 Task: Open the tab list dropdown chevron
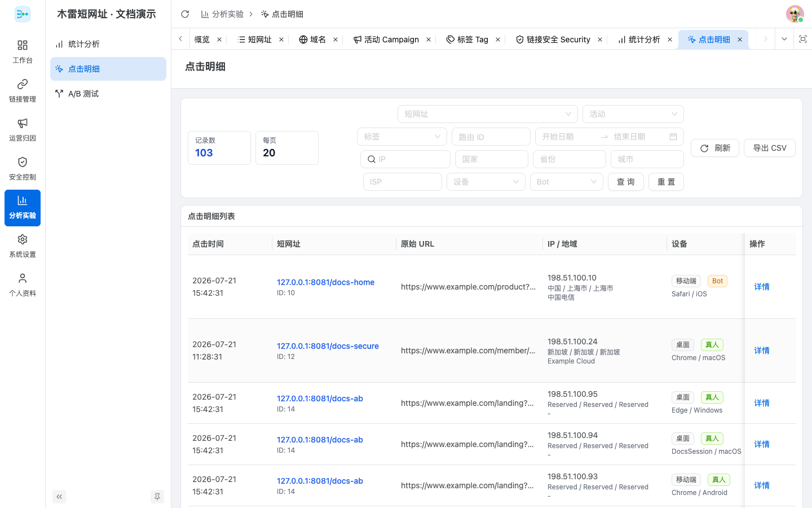coord(784,39)
